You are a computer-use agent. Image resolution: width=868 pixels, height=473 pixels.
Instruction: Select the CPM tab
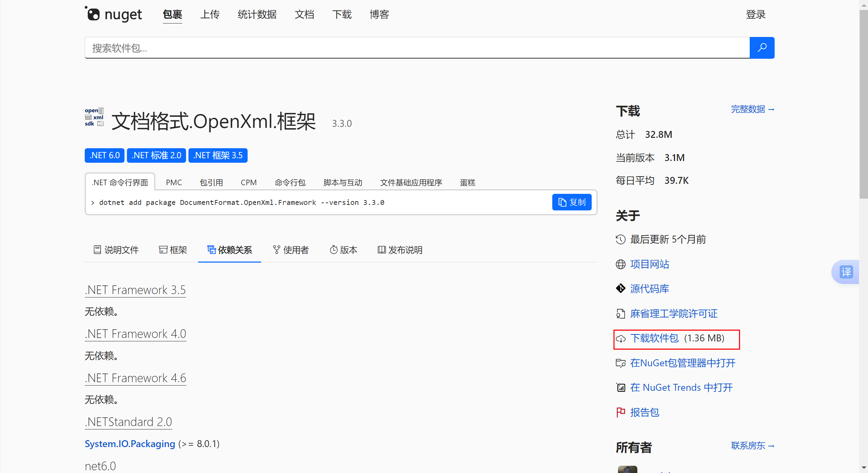249,182
